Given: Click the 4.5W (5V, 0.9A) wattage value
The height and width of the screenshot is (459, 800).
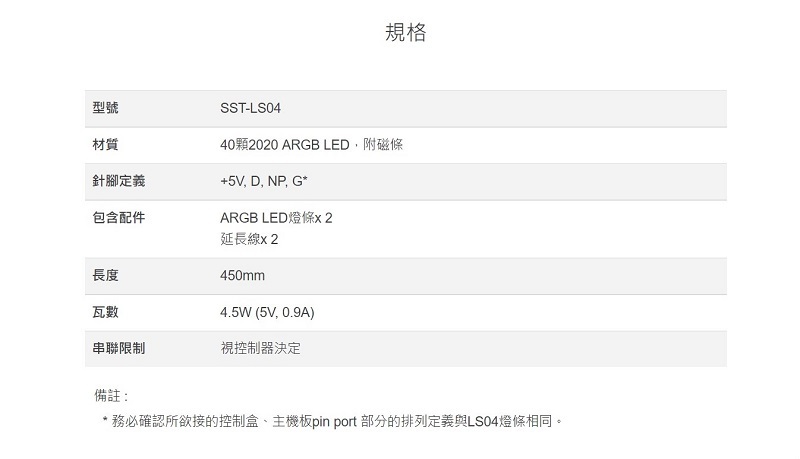Looking at the screenshot, I should click(x=267, y=313).
